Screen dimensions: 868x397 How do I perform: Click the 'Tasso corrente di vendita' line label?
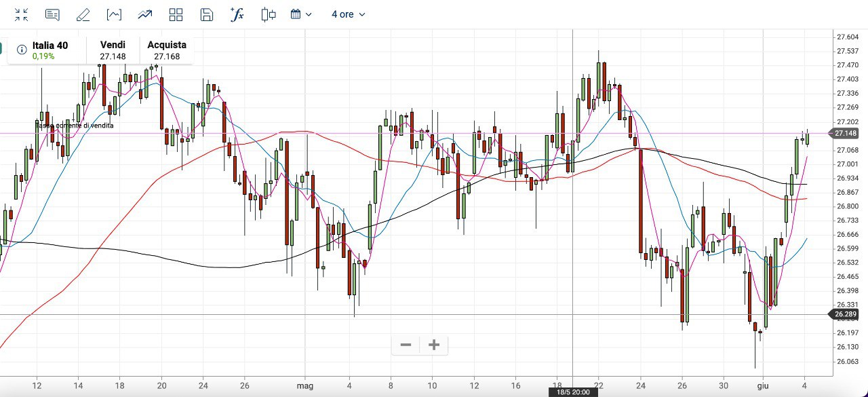coord(75,126)
